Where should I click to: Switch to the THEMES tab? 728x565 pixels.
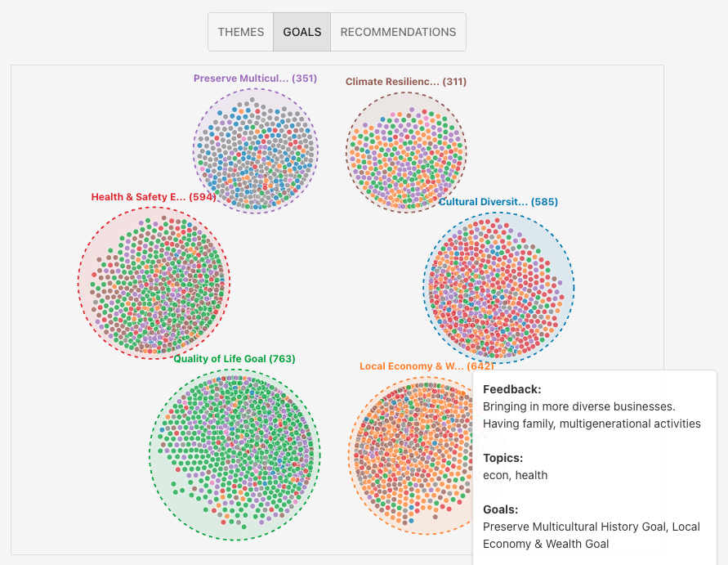(x=241, y=32)
